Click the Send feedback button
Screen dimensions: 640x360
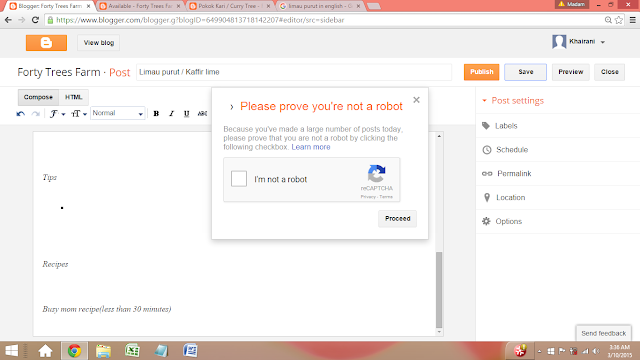coord(604,333)
